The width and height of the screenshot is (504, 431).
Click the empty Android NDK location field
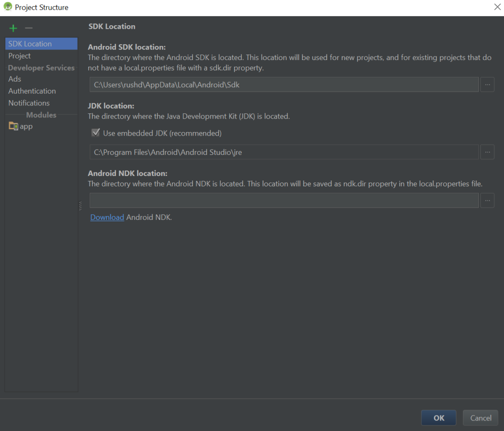(x=284, y=200)
